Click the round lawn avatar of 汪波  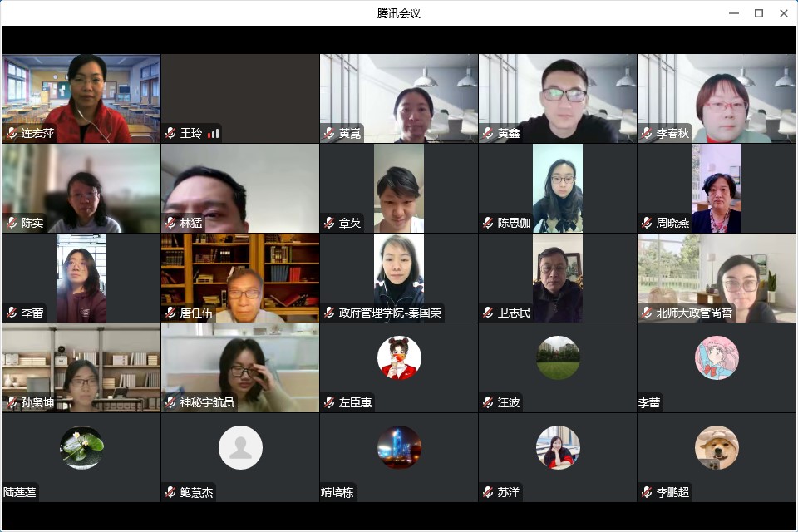[x=558, y=357]
